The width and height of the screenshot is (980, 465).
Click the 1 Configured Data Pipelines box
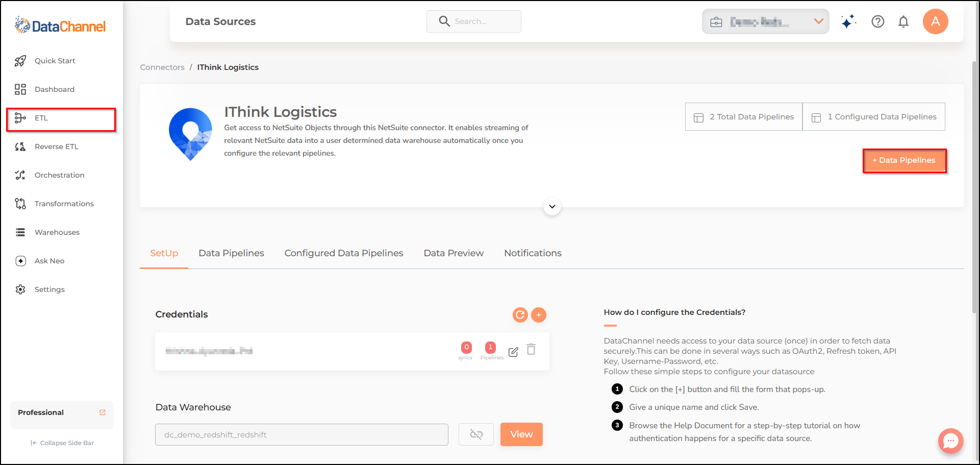[x=874, y=117]
